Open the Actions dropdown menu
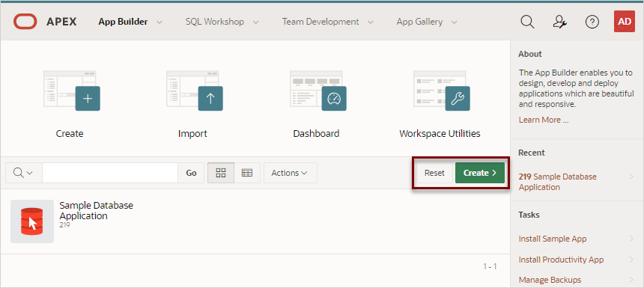 [x=290, y=173]
